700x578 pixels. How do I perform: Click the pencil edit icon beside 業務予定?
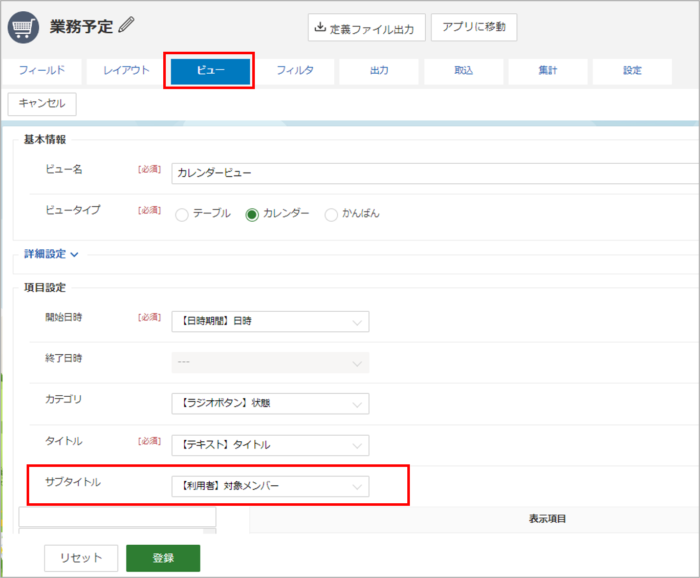coord(126,25)
